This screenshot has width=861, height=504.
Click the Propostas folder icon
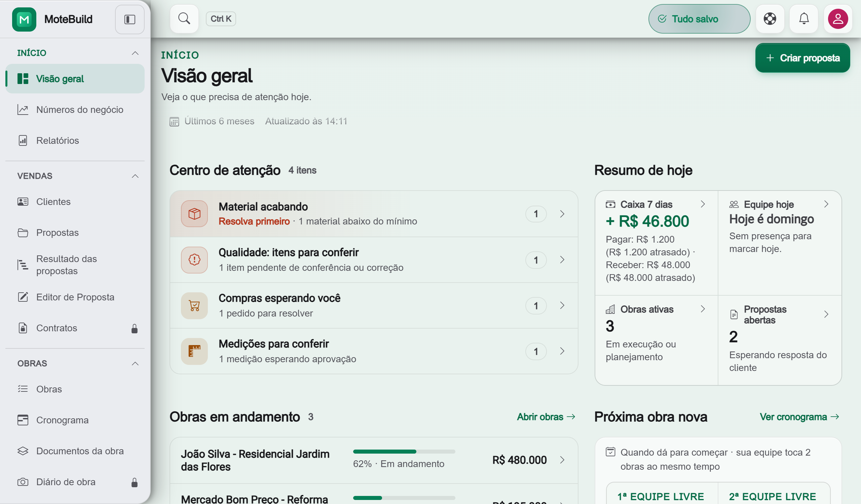coord(23,233)
